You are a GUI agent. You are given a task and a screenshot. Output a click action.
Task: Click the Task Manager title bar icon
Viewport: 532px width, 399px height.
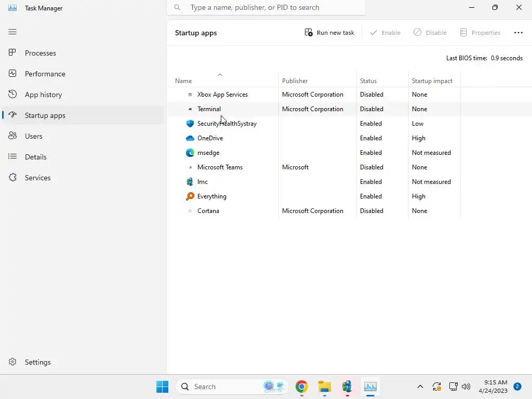(x=12, y=8)
